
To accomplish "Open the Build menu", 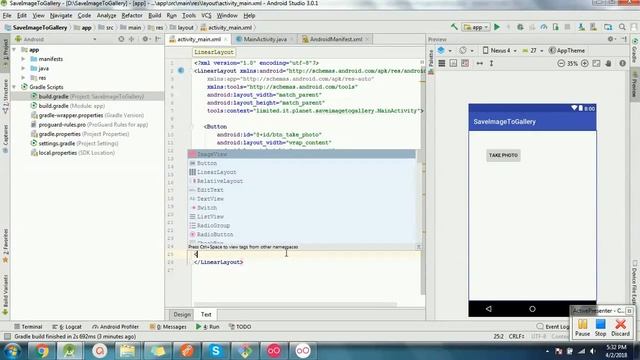I will click(154, 16).
